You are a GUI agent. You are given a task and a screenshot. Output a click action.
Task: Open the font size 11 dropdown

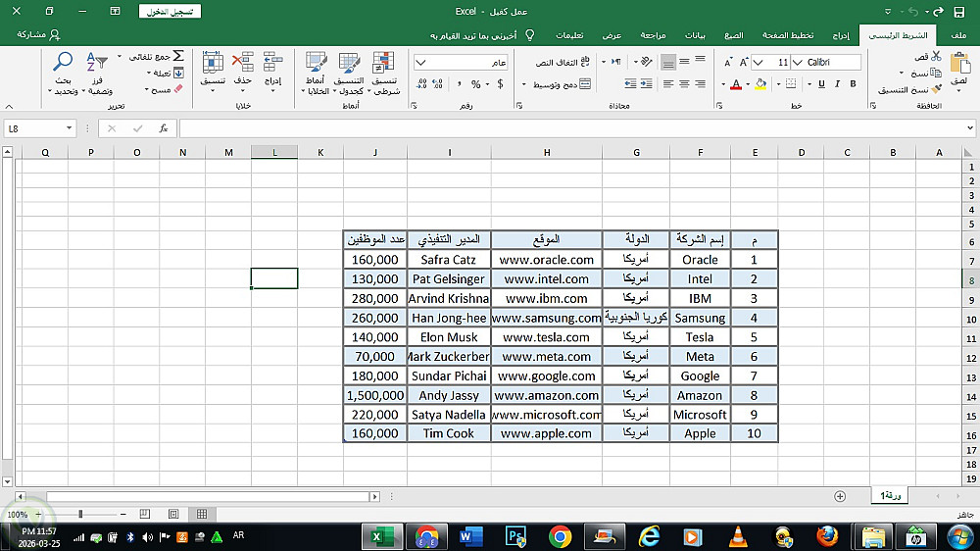click(x=759, y=62)
